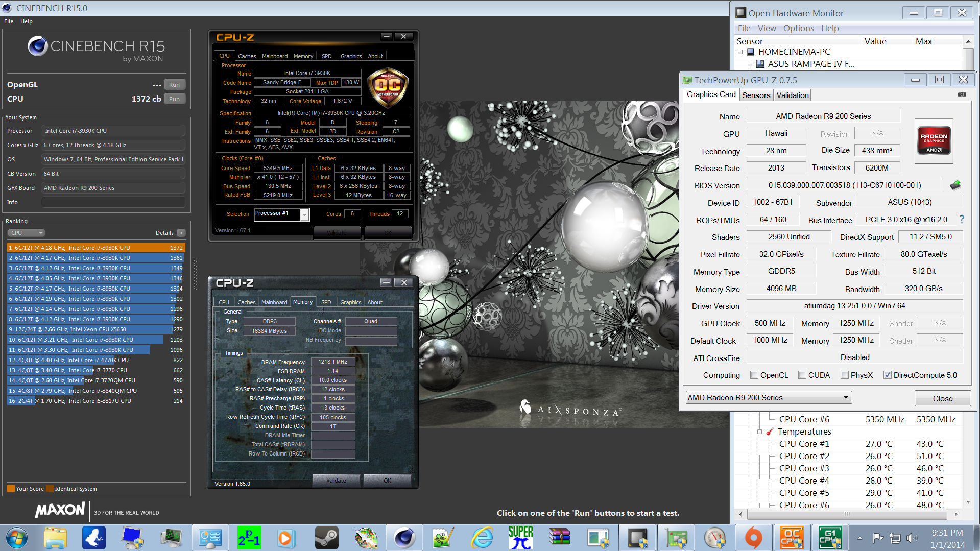980x551 pixels.
Task: Open the Windows Start menu
Action: (17, 538)
